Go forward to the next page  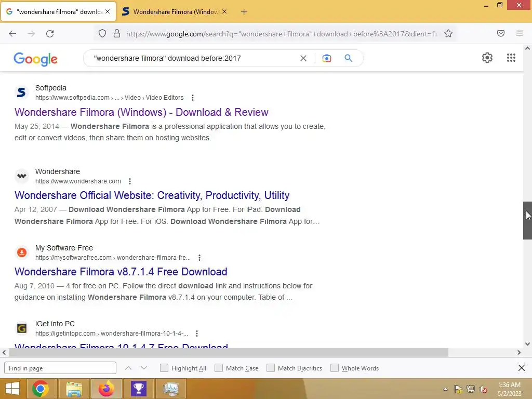31,34
